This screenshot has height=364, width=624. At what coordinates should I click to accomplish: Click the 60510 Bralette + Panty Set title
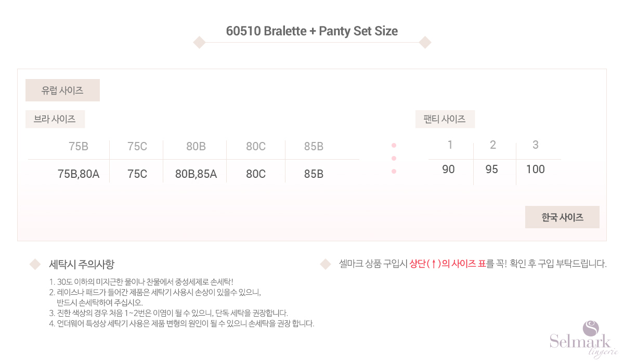pyautogui.click(x=312, y=31)
